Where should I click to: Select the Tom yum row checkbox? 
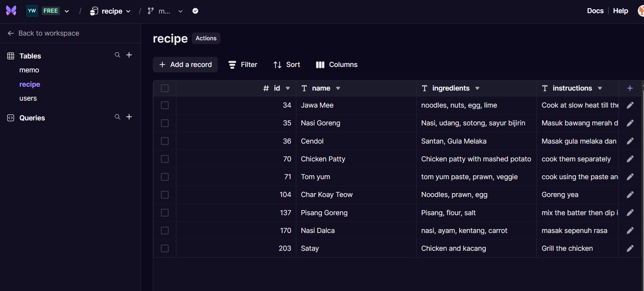click(165, 177)
